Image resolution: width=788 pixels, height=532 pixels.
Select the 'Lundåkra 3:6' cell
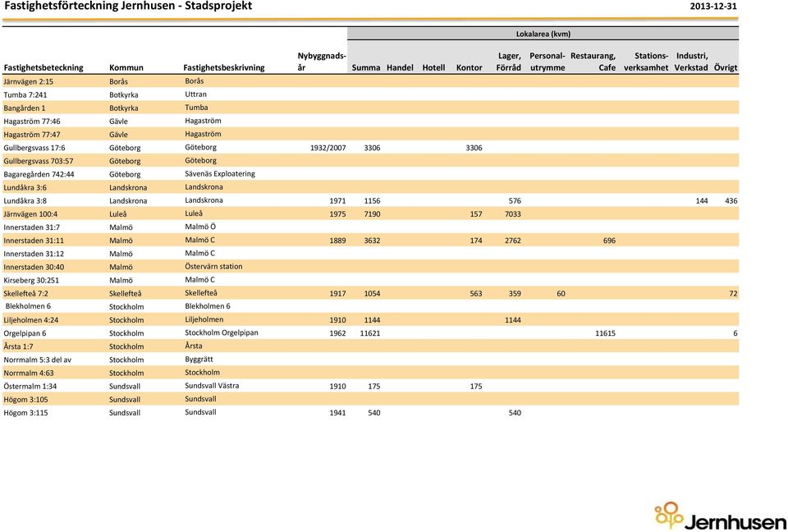click(x=25, y=187)
